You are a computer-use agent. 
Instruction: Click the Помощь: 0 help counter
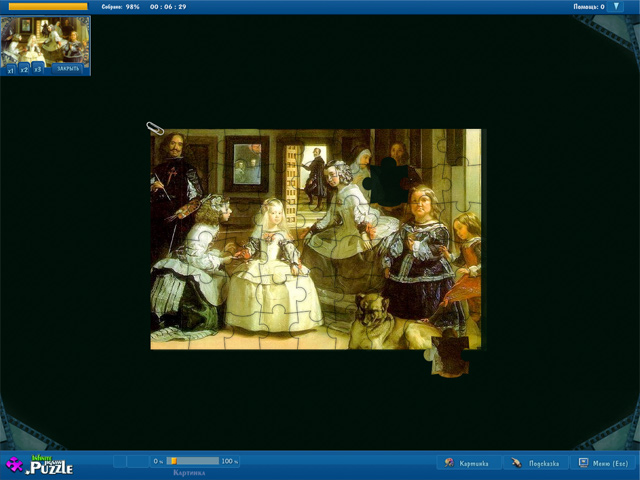pos(587,7)
